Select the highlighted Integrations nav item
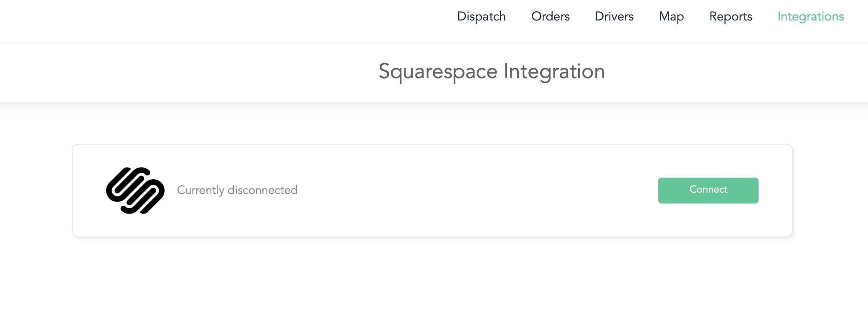Viewport: 868px width, 331px height. tap(810, 16)
